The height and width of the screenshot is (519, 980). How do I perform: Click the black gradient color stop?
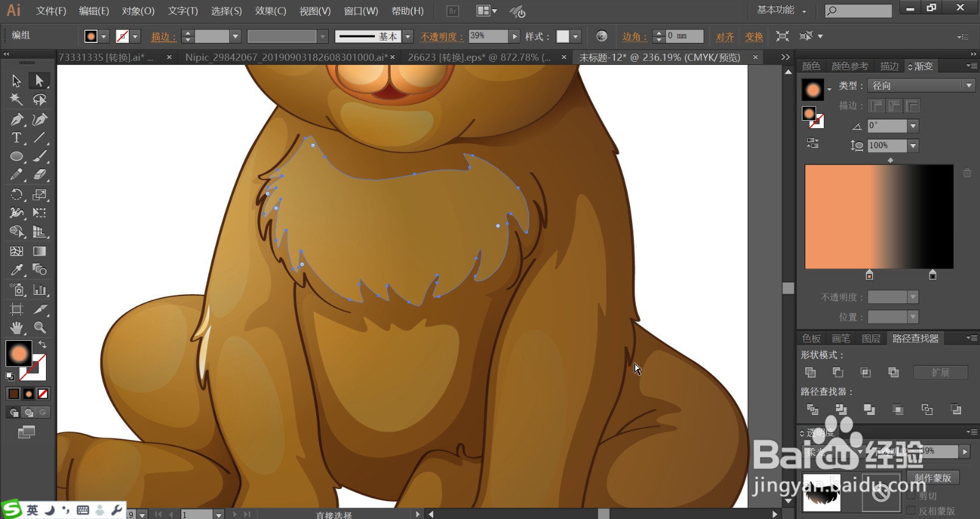pos(932,275)
